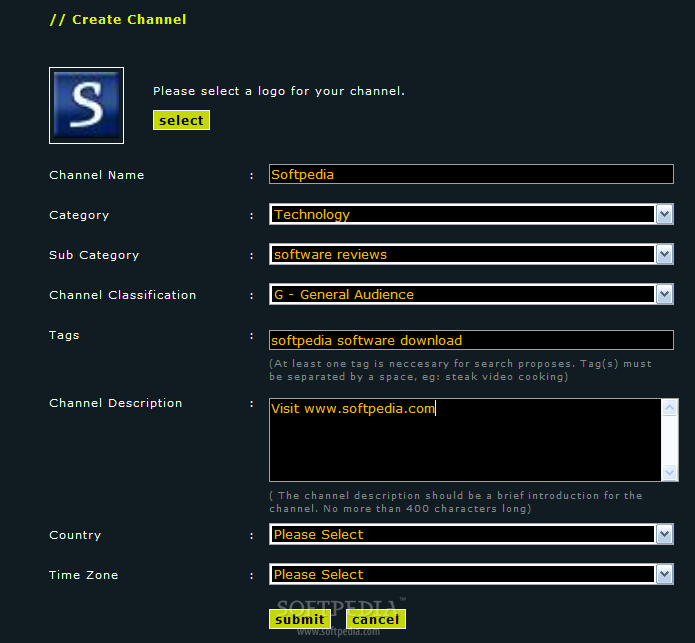Open the Time Zone dropdown
This screenshot has height=643, width=695.
[x=471, y=574]
